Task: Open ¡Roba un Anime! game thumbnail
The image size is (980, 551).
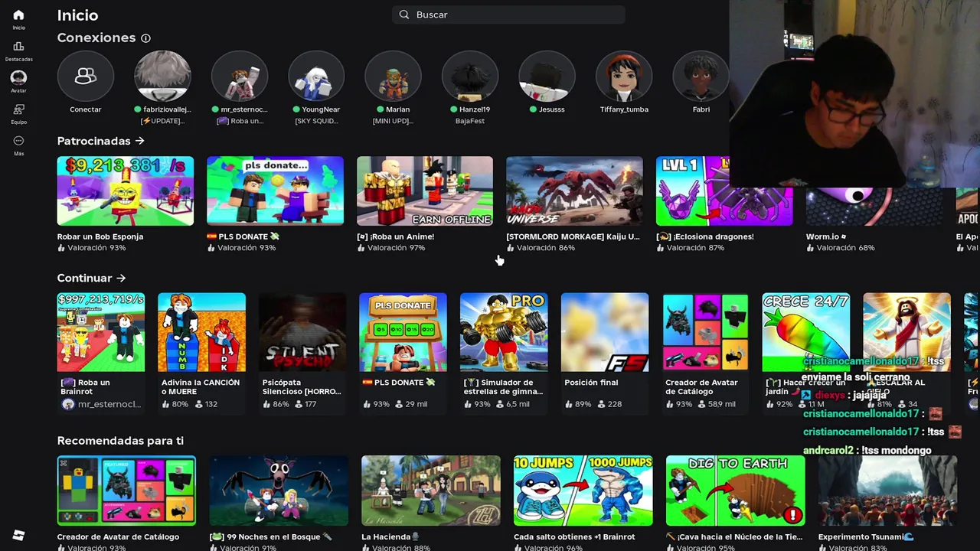Action: click(425, 191)
